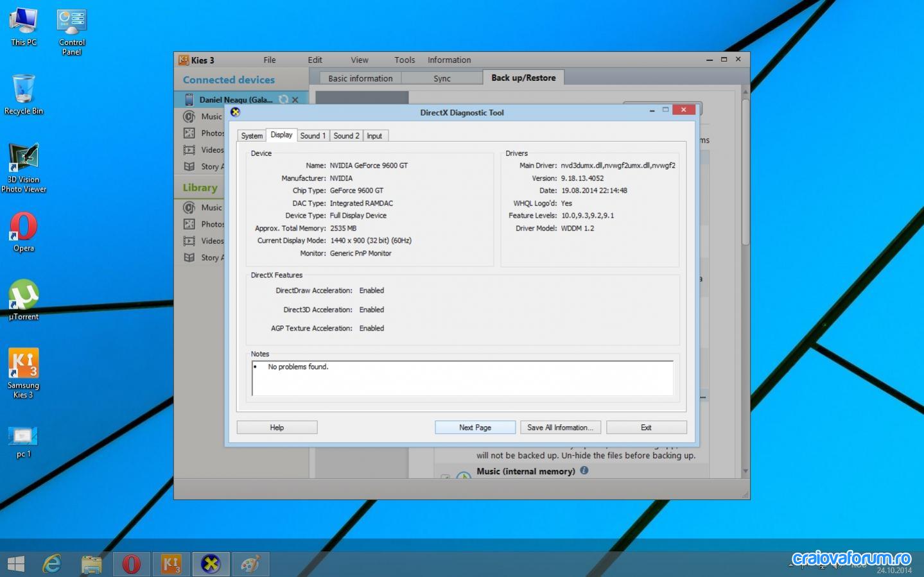Switch to Sound 1 tab
The width and height of the screenshot is (924, 577).
point(313,135)
